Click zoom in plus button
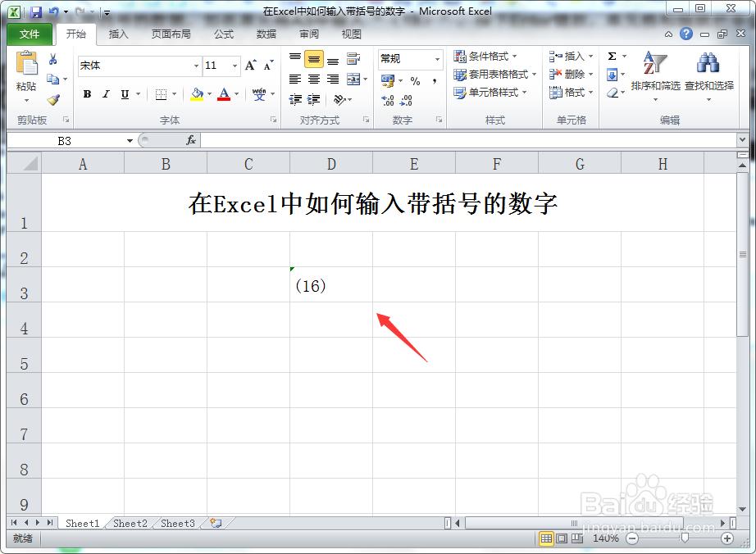The height and width of the screenshot is (554, 756). pos(727,538)
